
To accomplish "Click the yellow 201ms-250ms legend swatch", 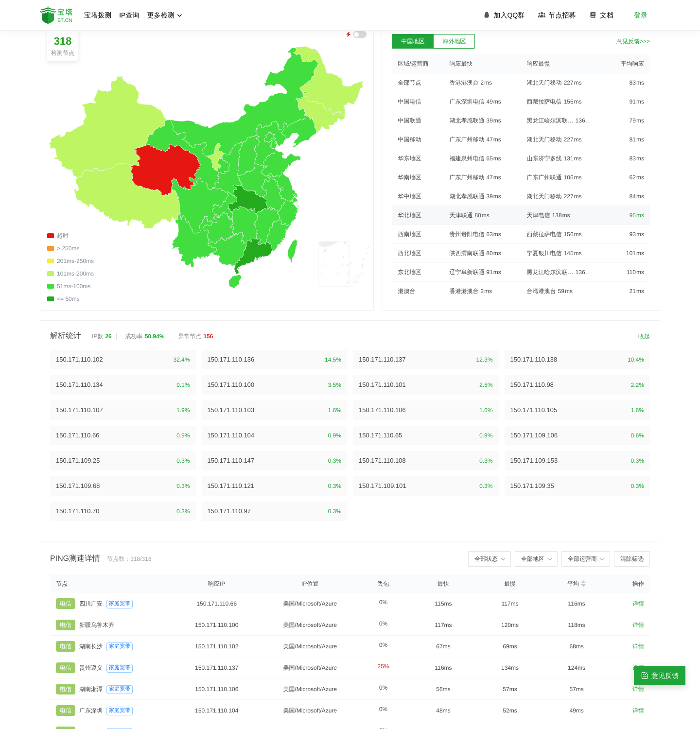I will (x=51, y=261).
